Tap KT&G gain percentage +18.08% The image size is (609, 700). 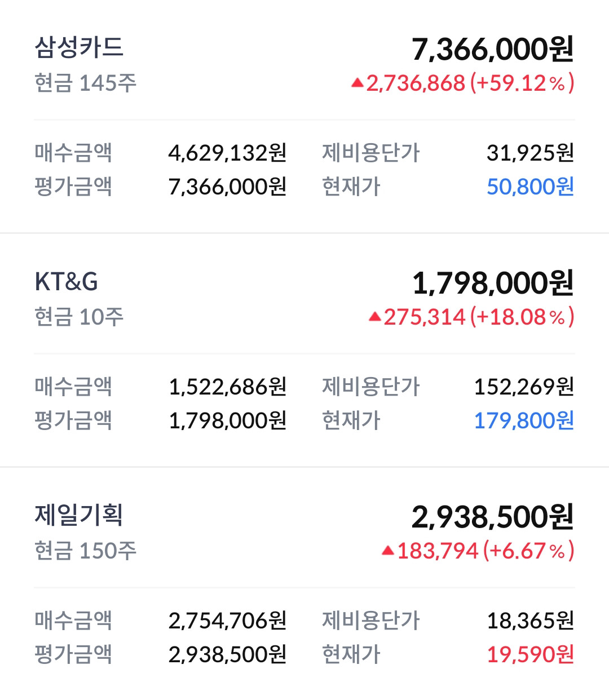(x=522, y=317)
